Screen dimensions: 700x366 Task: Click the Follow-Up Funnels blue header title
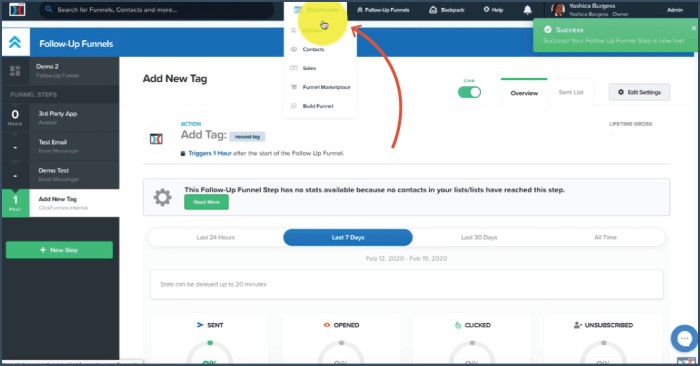tap(76, 44)
